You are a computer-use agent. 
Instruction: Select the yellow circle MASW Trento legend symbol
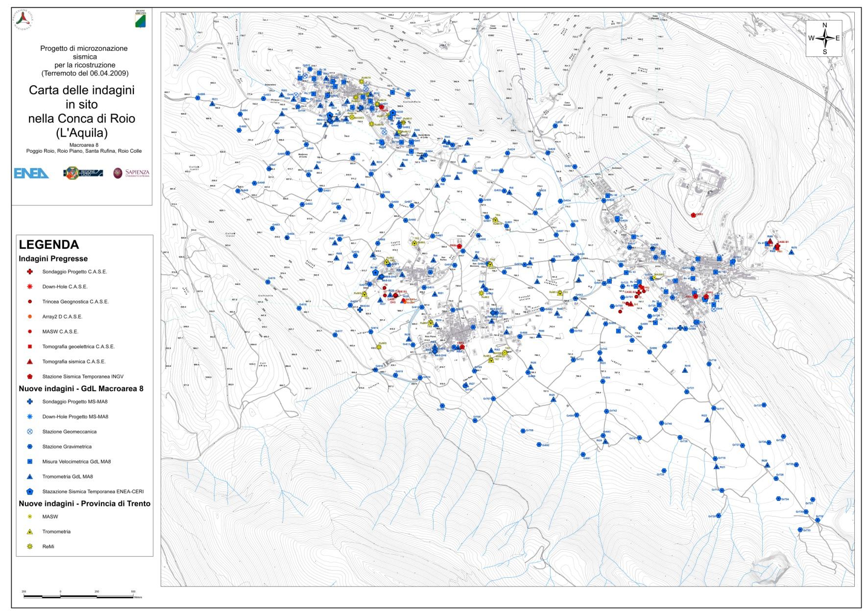(30, 517)
